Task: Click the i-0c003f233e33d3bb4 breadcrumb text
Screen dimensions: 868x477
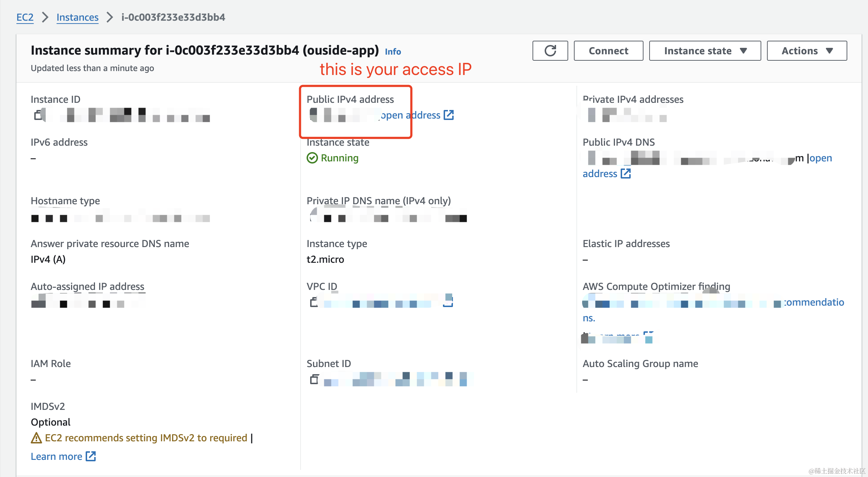Action: pyautogui.click(x=173, y=17)
